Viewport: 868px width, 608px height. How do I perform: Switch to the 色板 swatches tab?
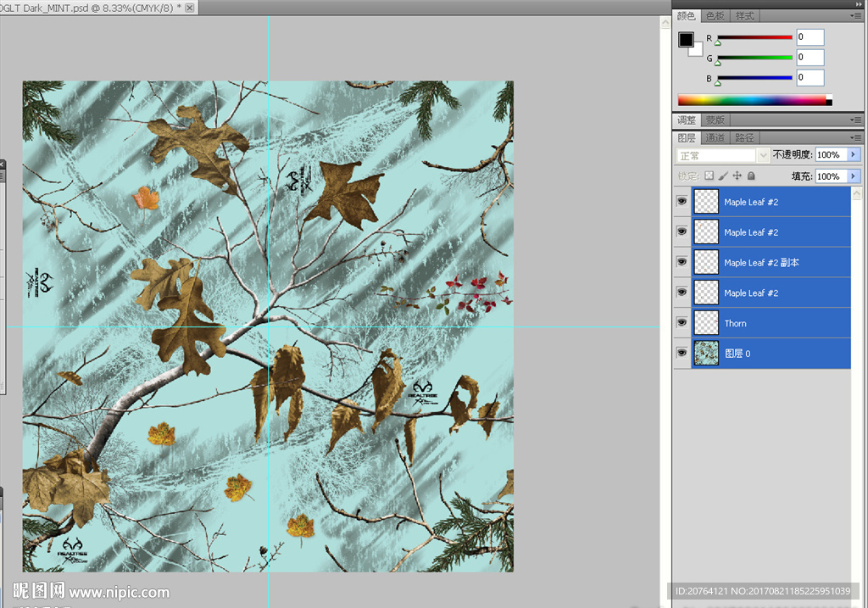tap(715, 16)
